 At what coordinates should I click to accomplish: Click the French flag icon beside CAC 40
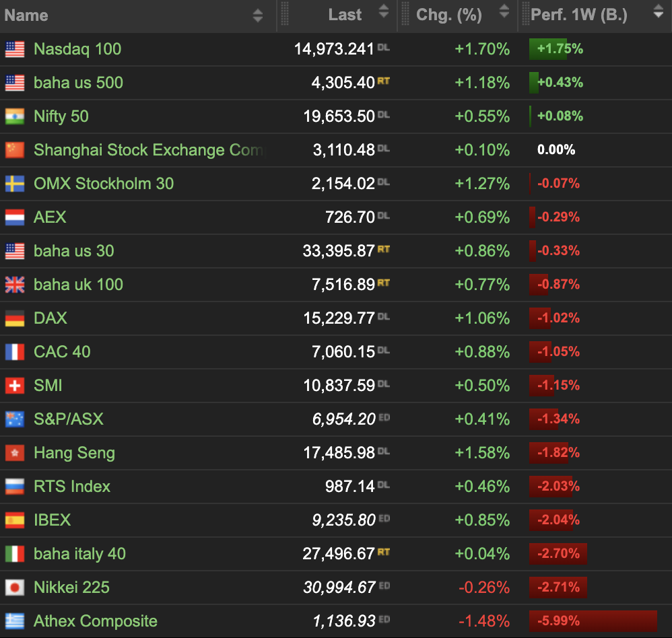point(15,352)
